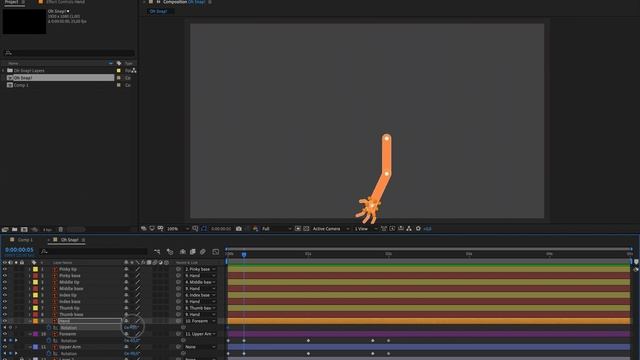Click the Rotation stopwatch under the Forearm layer
640x360 pixels.
tap(49, 340)
